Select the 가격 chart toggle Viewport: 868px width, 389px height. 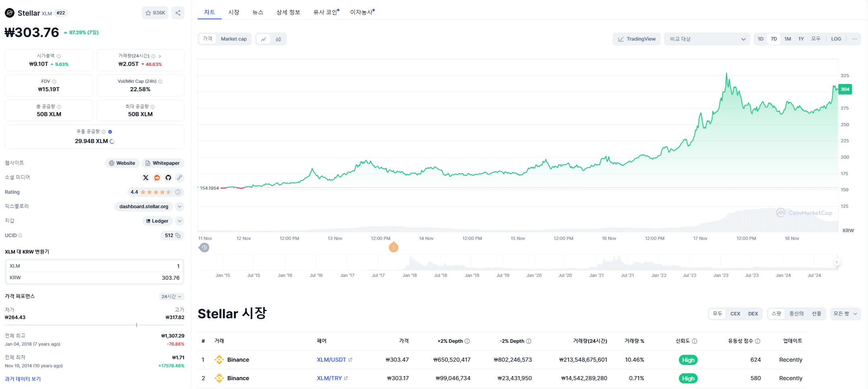point(208,39)
